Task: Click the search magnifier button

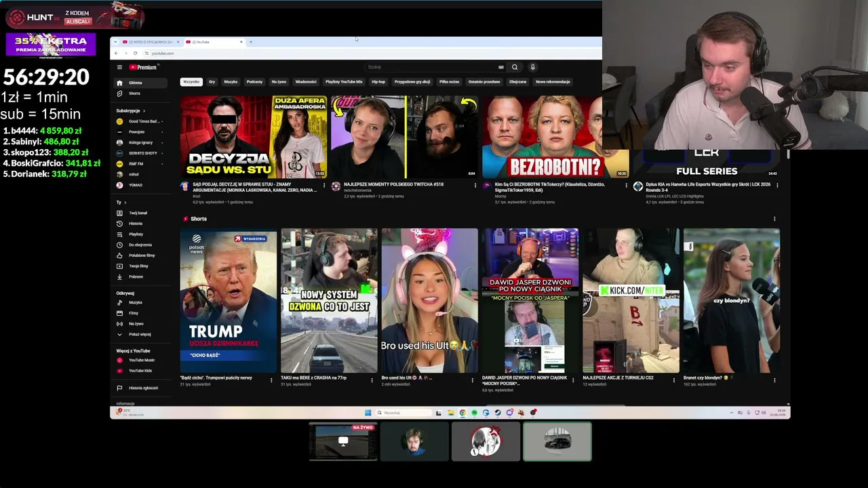Action: 515,67
